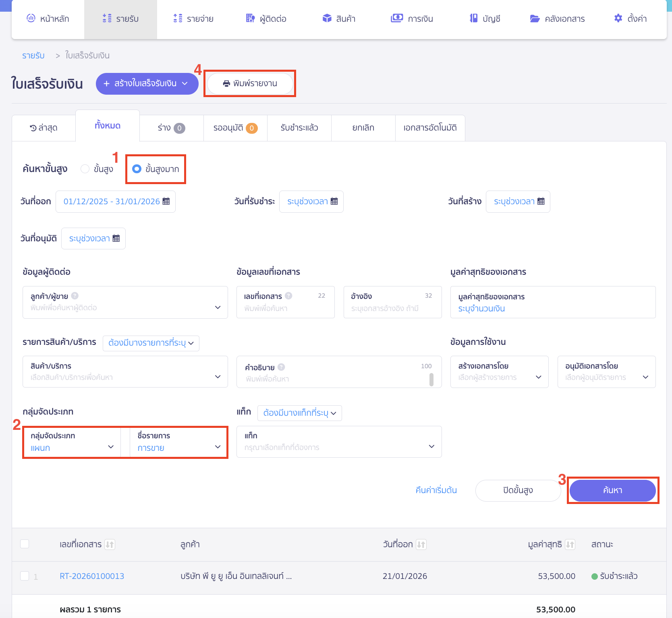Tick the select-all checkbox in table header
672x618 pixels.
[x=25, y=544]
